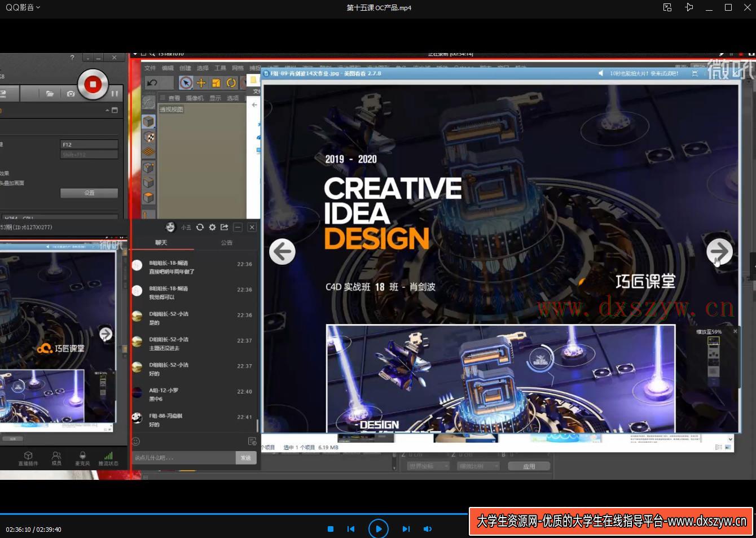Mute the QQ Player volume

click(x=428, y=529)
